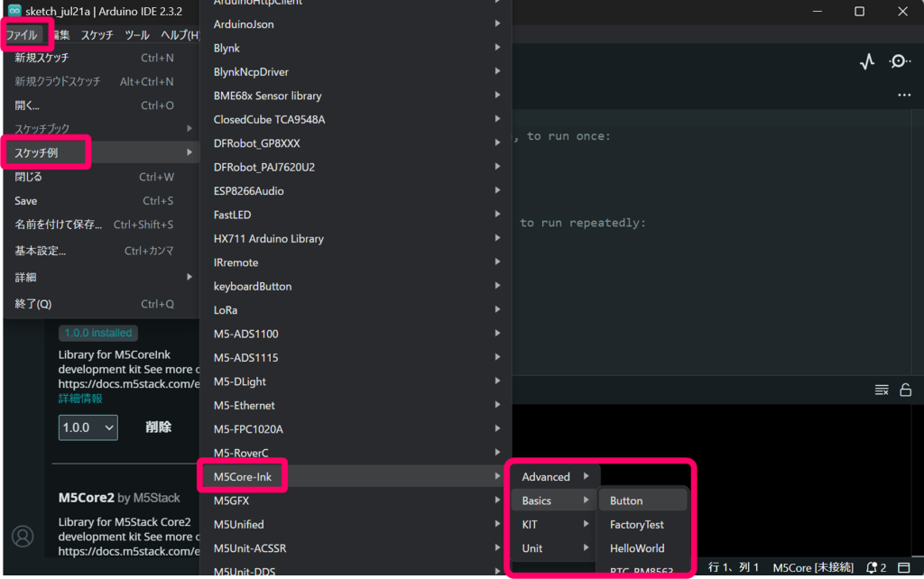Click the M5Core2 library title
The image size is (924, 579).
tap(86, 498)
